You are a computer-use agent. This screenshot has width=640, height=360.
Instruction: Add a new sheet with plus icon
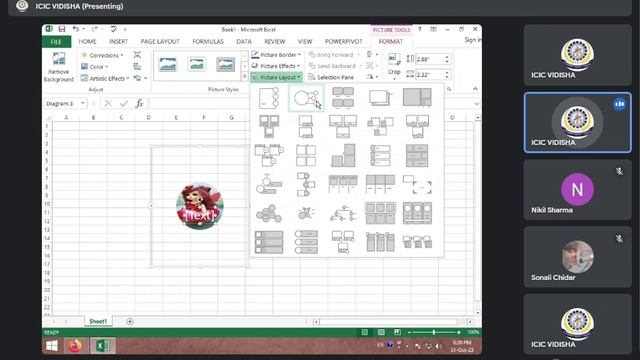[130, 322]
